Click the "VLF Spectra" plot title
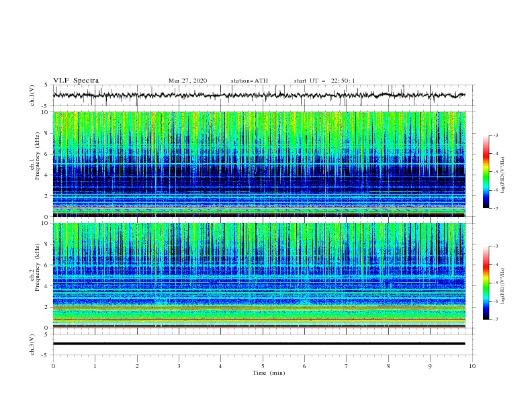This screenshot has width=532, height=411. 76,81
